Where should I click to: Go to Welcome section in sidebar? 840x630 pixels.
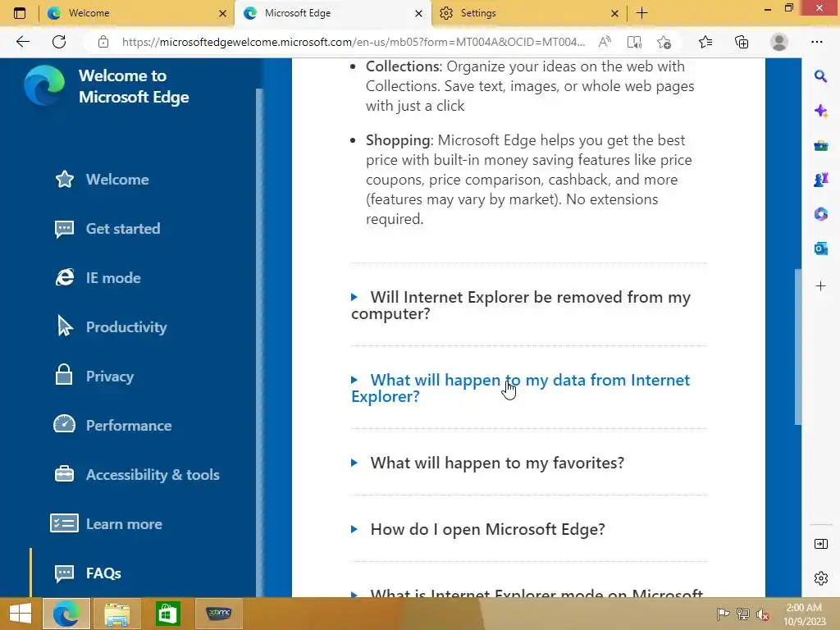(x=102, y=180)
